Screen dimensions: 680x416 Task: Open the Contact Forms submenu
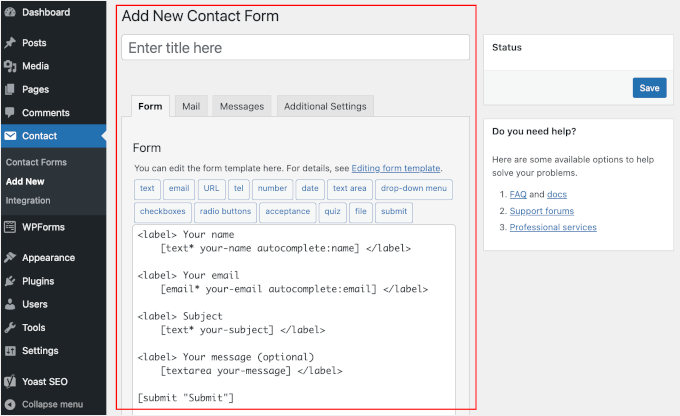point(36,162)
